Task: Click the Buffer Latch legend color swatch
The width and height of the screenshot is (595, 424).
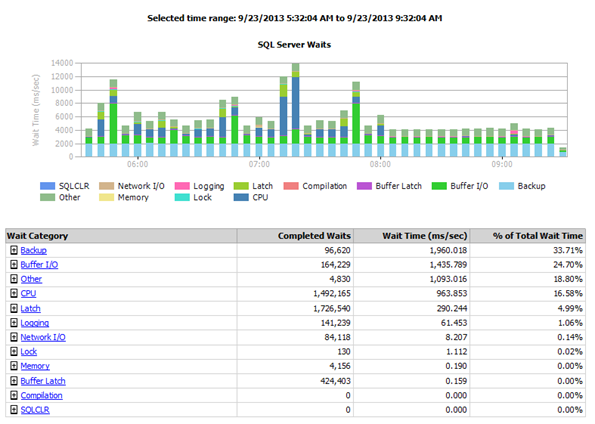Action: click(364, 186)
